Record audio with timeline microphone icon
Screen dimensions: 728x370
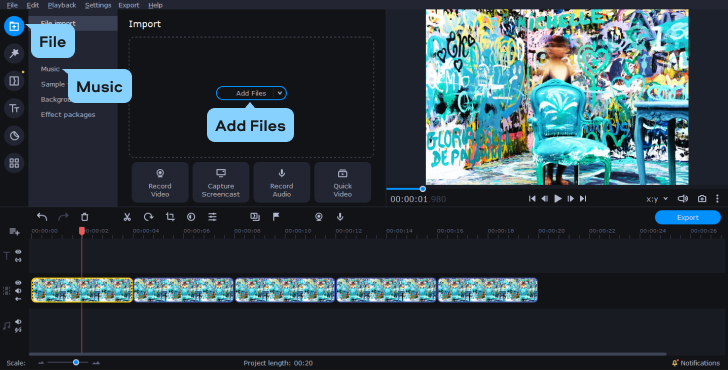pyautogui.click(x=340, y=217)
